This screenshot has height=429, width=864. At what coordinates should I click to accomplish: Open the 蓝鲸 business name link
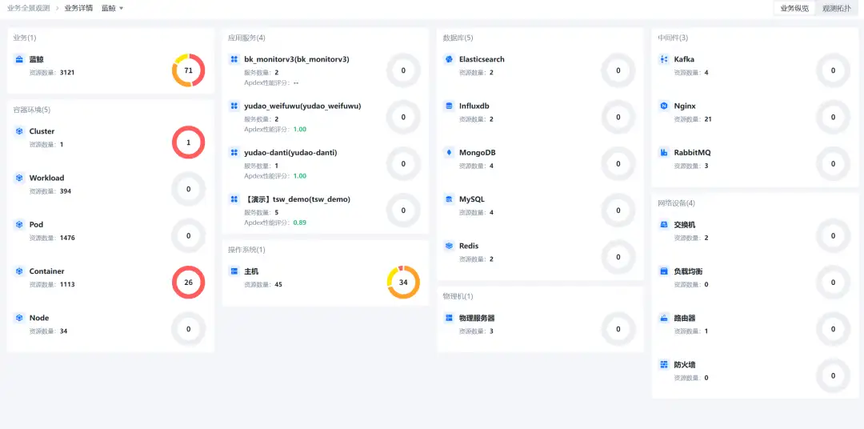pos(36,59)
